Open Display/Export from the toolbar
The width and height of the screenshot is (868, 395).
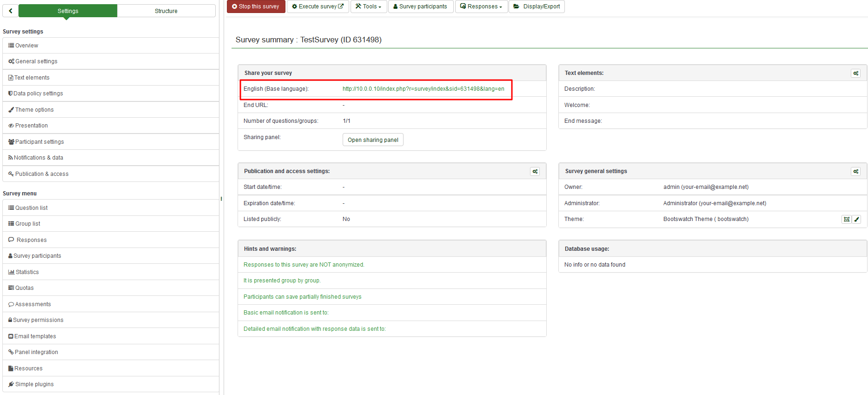537,7
